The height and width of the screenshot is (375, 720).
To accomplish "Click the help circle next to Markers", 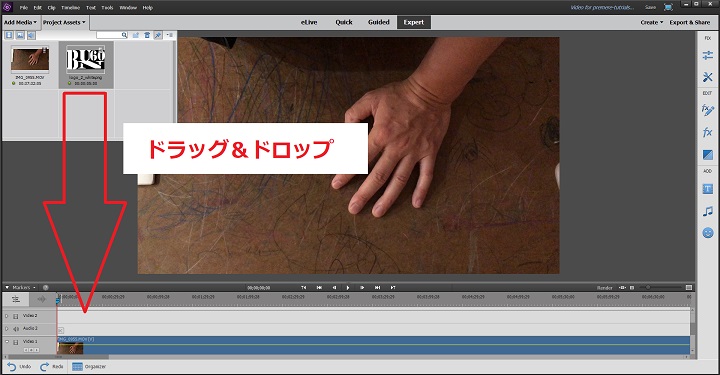I will coord(45,287).
